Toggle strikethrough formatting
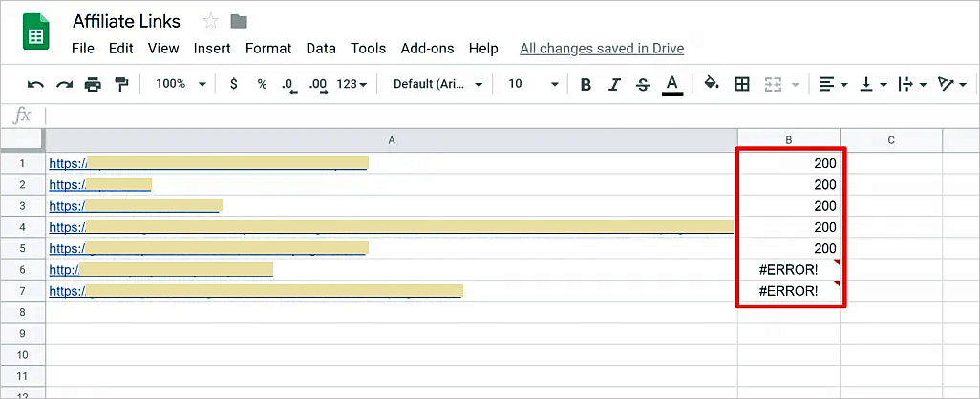The image size is (980, 399). (643, 84)
